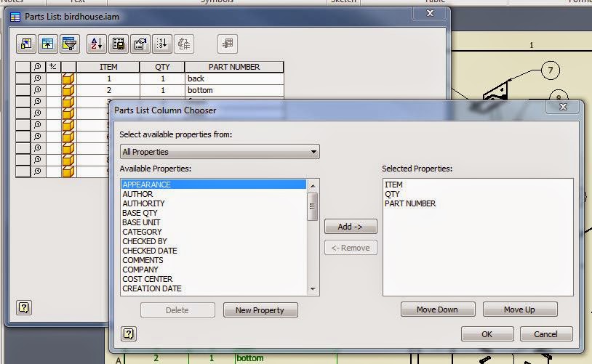Click the Available Properties scrollbar thumb

pyautogui.click(x=312, y=206)
